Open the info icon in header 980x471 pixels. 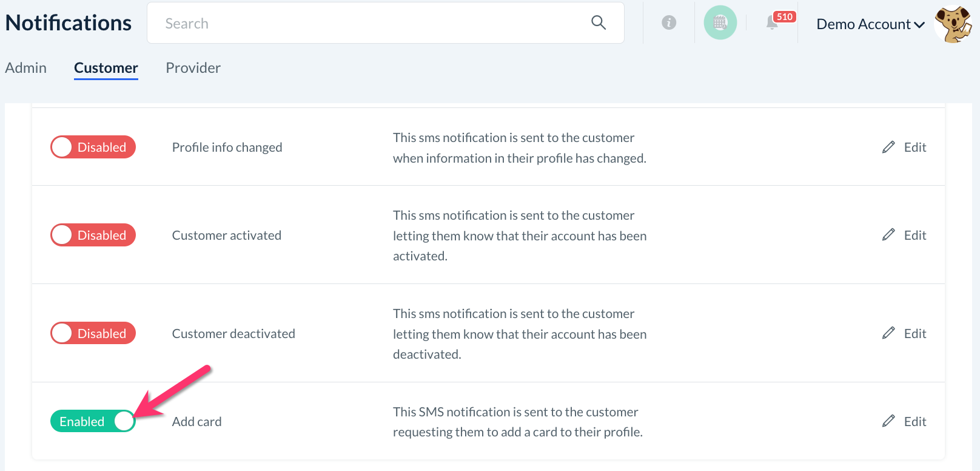[669, 22]
